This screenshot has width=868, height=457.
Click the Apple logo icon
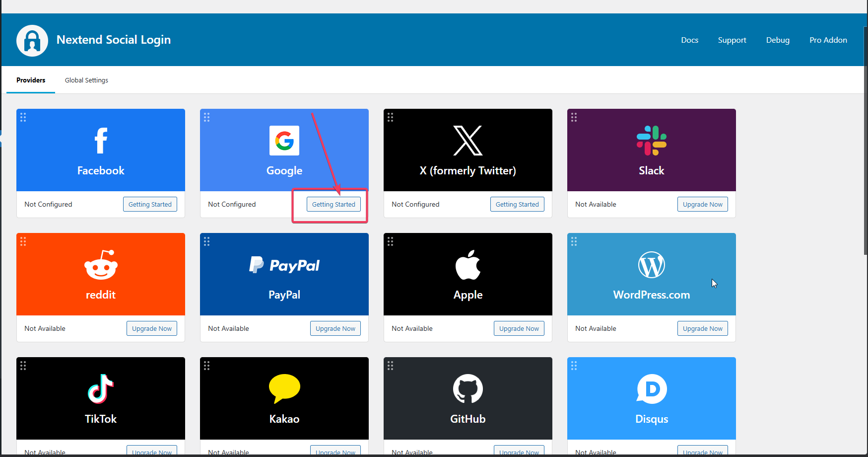pos(468,265)
